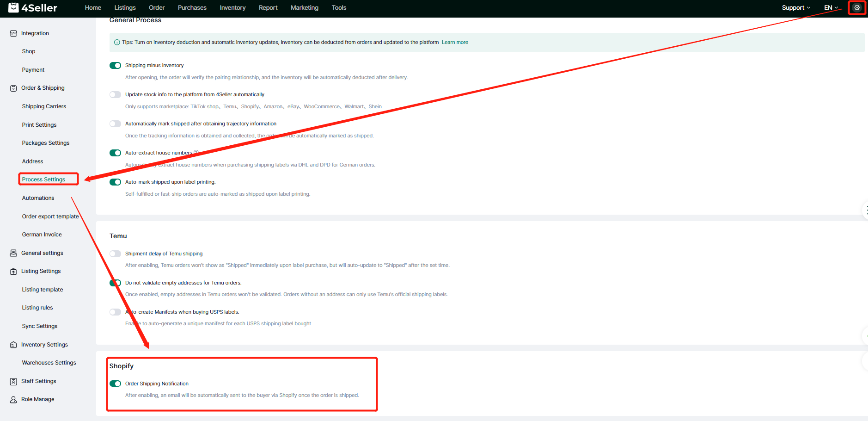Click the Staff Settings sidebar icon
The width and height of the screenshot is (868, 421).
(x=13, y=381)
